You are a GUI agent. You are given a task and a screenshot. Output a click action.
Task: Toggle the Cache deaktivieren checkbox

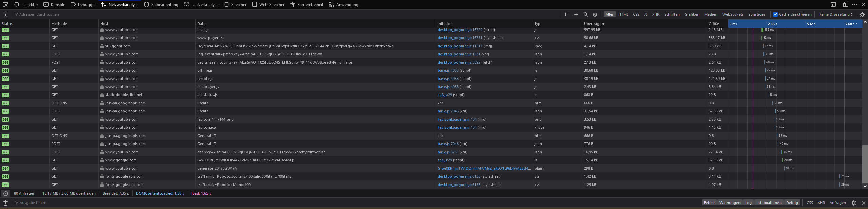point(775,14)
